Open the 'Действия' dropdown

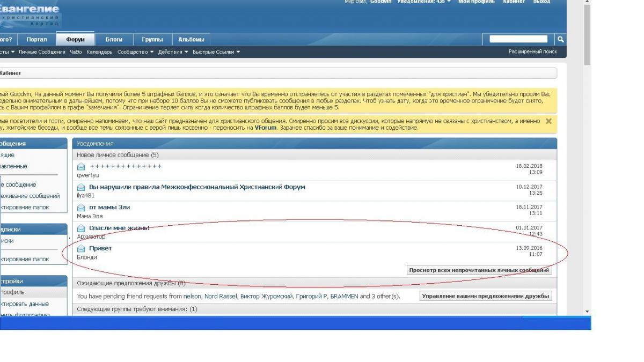(x=173, y=52)
